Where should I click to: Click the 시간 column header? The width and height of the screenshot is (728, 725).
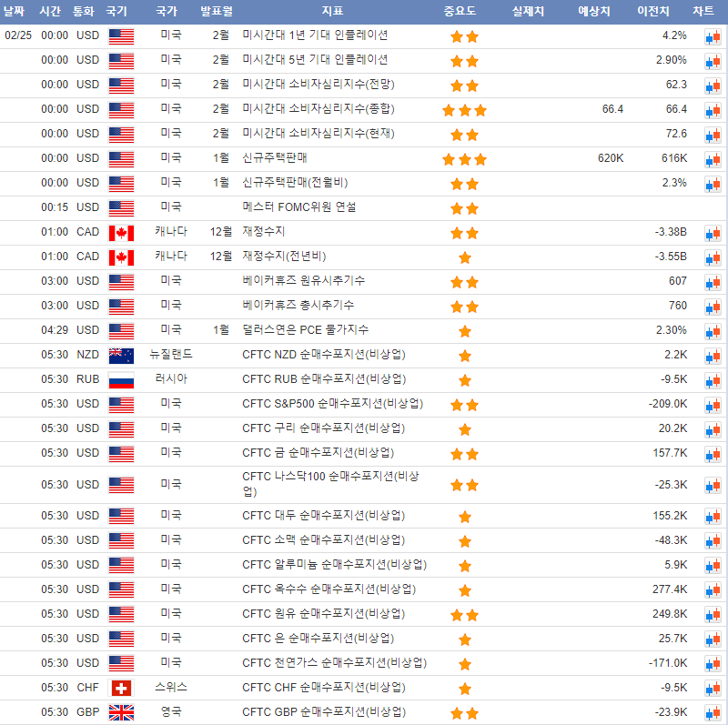pyautogui.click(x=50, y=12)
